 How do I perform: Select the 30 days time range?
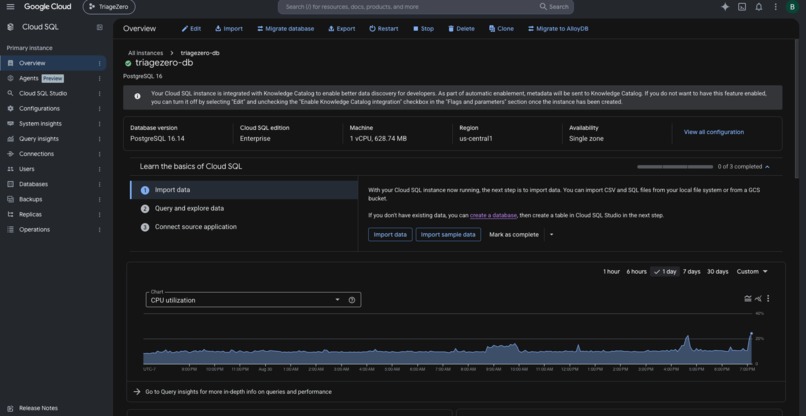click(718, 272)
